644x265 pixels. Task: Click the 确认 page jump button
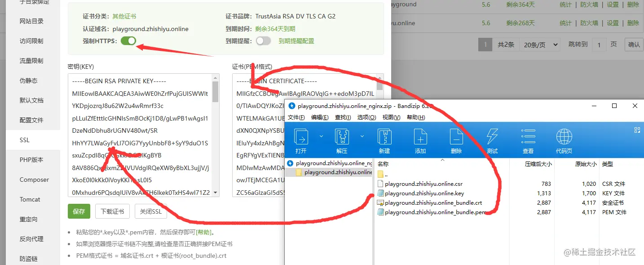point(634,45)
